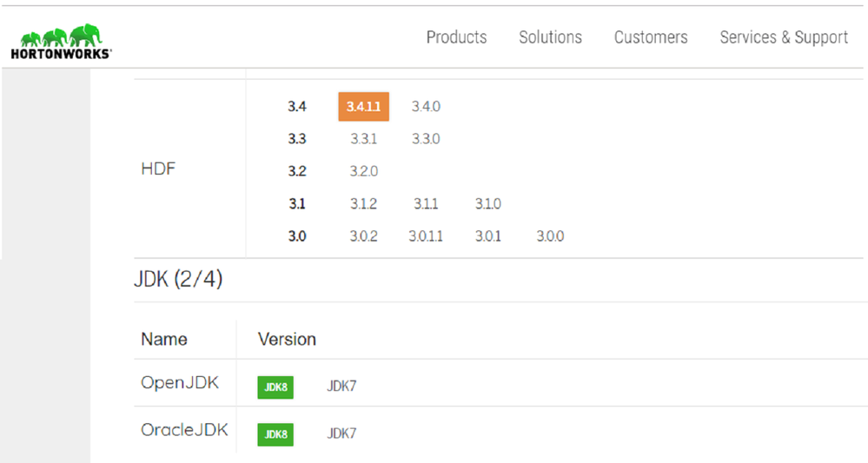The height and width of the screenshot is (463, 868).
Task: Pick HDF version 3.0.1.1
Action: [426, 236]
